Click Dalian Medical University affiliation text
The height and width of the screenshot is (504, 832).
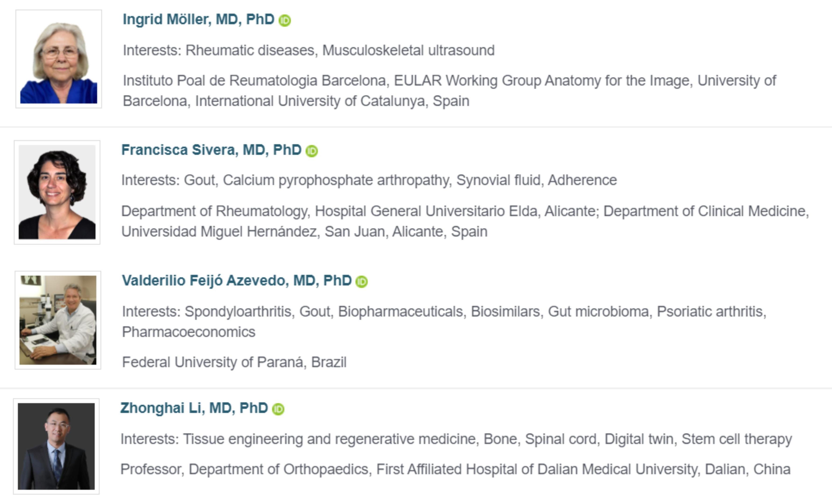tap(456, 470)
